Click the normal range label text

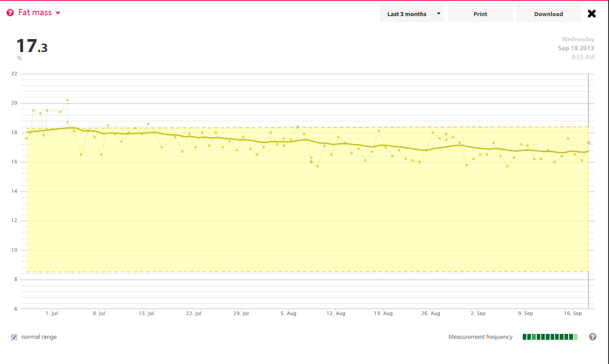click(39, 337)
